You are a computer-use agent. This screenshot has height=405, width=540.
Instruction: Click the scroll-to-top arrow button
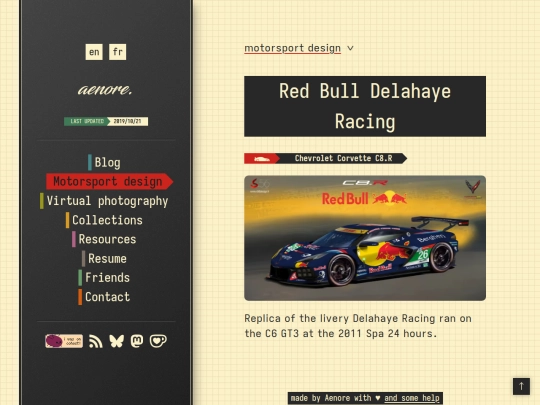pos(521,386)
